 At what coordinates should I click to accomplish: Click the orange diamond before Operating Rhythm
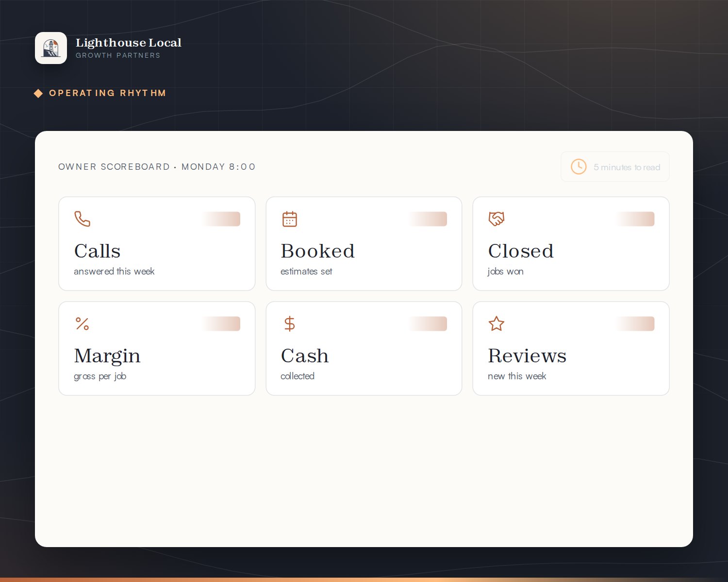click(38, 93)
